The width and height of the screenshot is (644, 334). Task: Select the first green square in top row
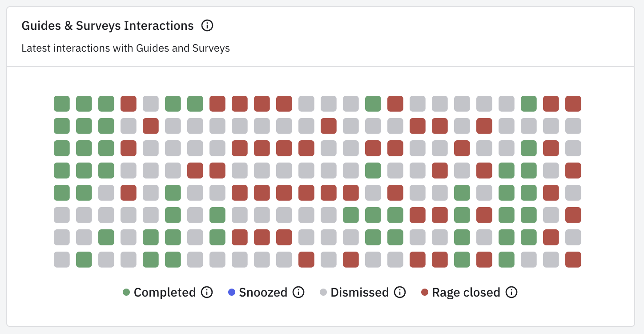tap(62, 104)
